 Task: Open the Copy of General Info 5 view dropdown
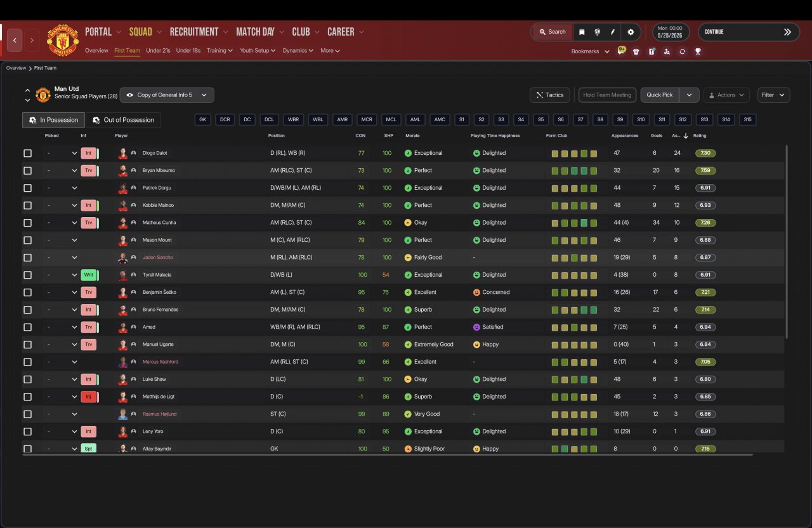(167, 95)
